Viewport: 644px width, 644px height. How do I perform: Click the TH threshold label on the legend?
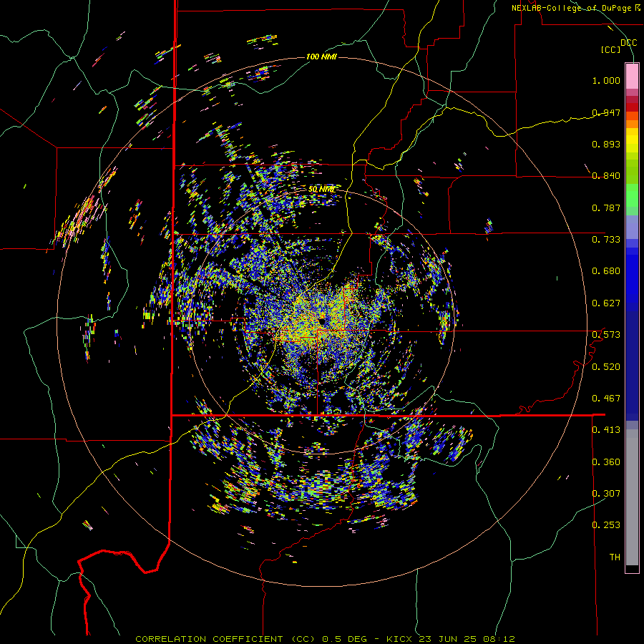point(615,557)
